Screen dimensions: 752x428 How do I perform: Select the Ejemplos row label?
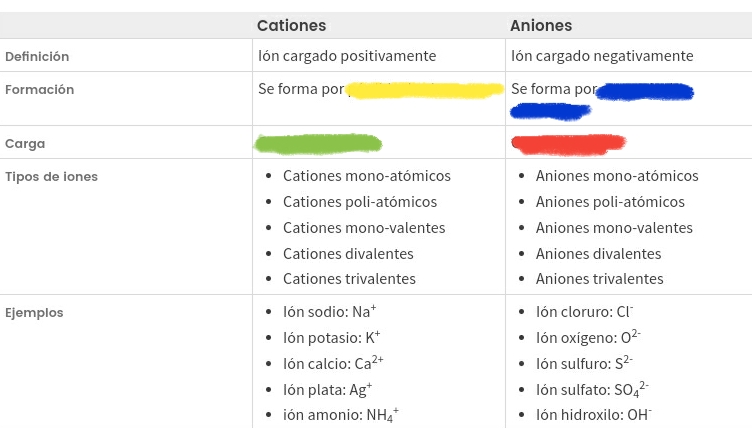34,313
